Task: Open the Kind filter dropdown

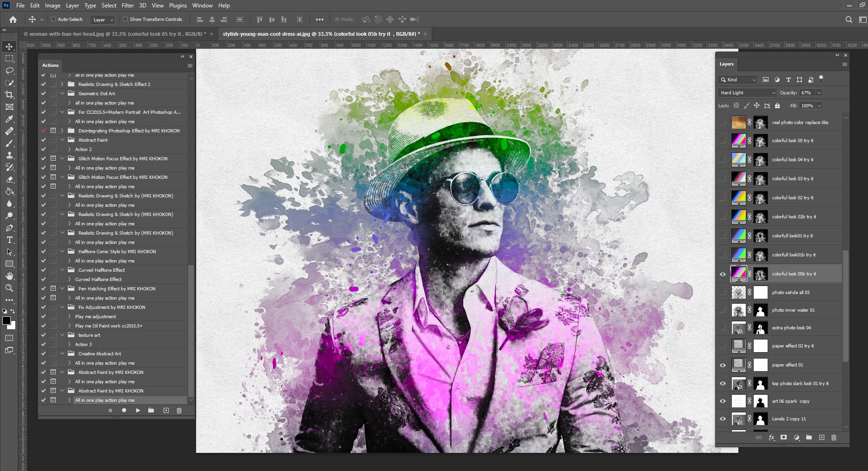Action: [x=737, y=80]
